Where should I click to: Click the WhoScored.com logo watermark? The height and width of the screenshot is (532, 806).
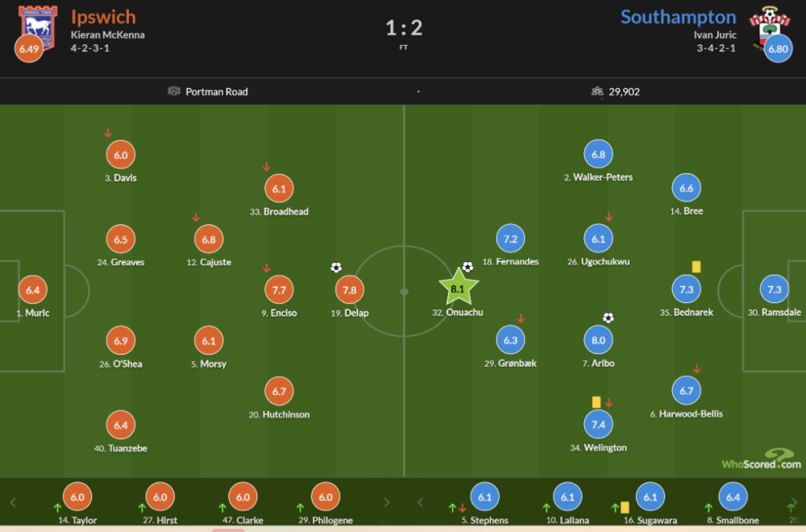[762, 460]
